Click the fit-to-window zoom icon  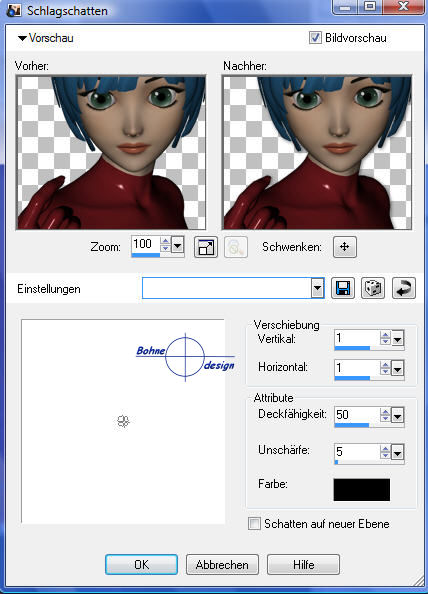(206, 247)
